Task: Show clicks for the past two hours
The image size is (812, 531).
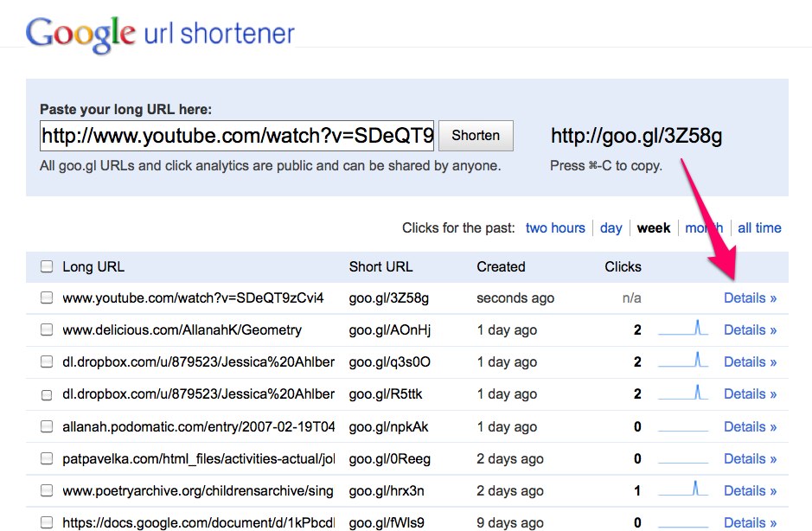Action: pos(555,228)
